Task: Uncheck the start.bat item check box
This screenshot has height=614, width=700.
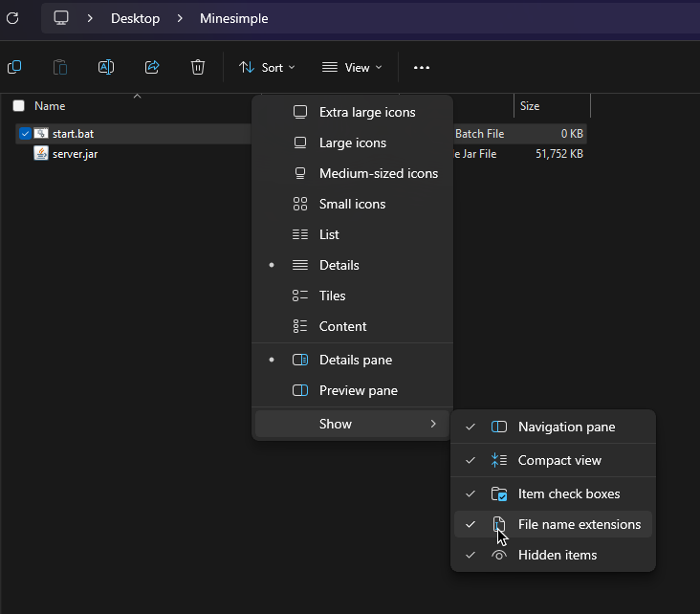Action: coord(25,134)
